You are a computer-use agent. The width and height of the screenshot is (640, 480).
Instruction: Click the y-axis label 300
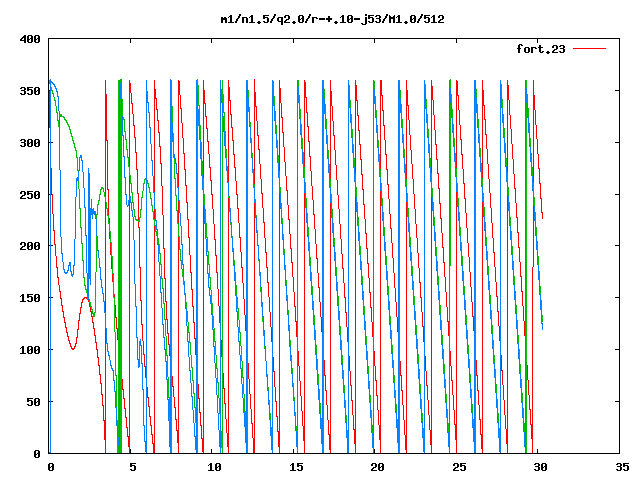pyautogui.click(x=30, y=143)
